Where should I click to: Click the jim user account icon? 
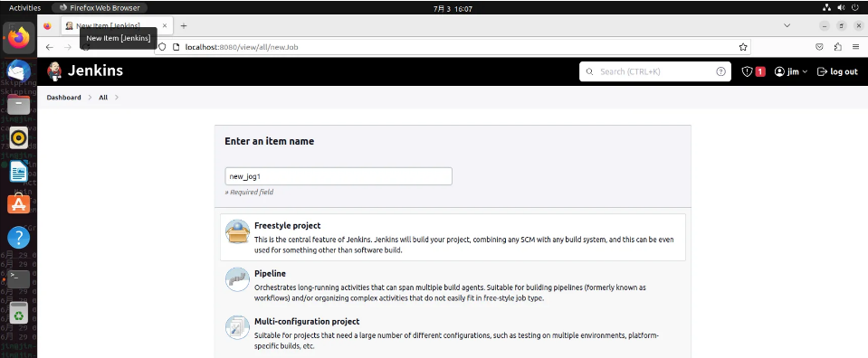pos(779,71)
